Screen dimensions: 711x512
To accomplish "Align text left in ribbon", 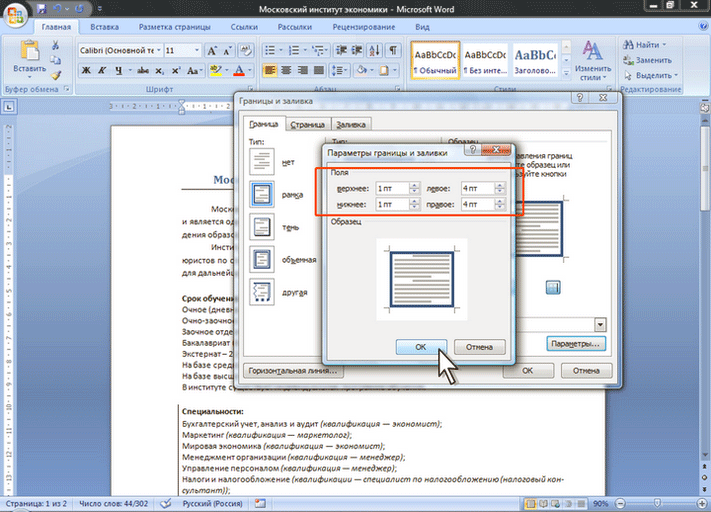I will [270, 70].
